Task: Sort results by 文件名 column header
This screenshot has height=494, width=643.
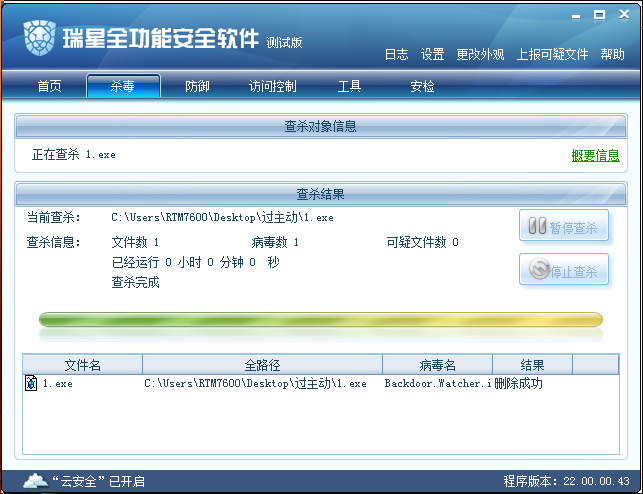Action: point(82,364)
